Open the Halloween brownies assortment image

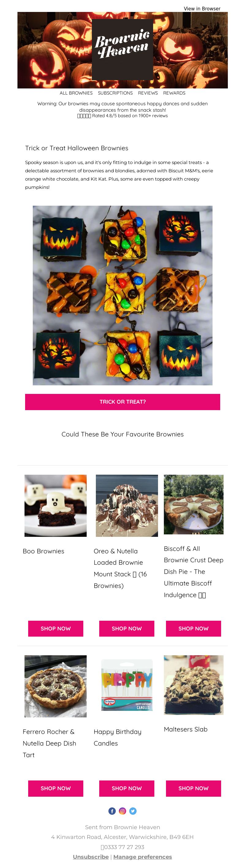click(x=123, y=296)
